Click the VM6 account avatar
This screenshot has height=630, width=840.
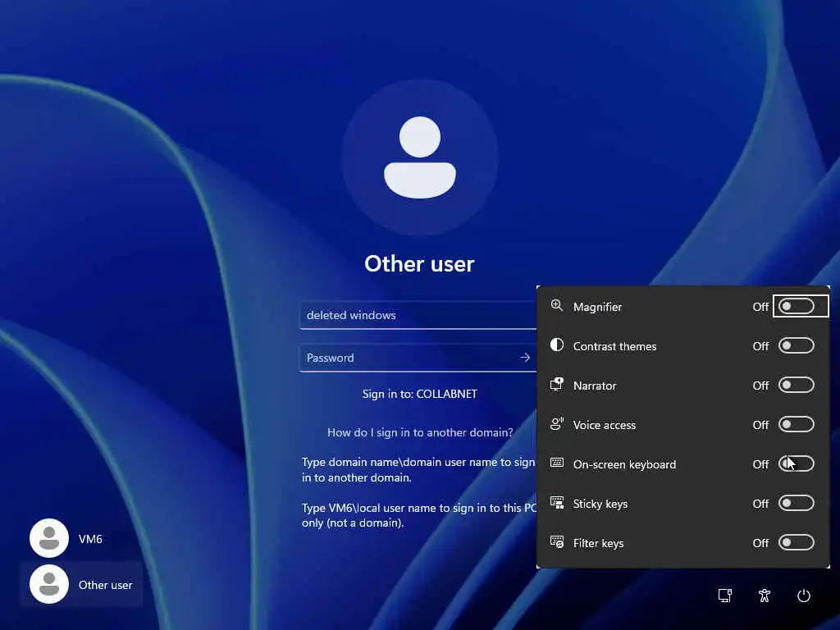pyautogui.click(x=49, y=538)
